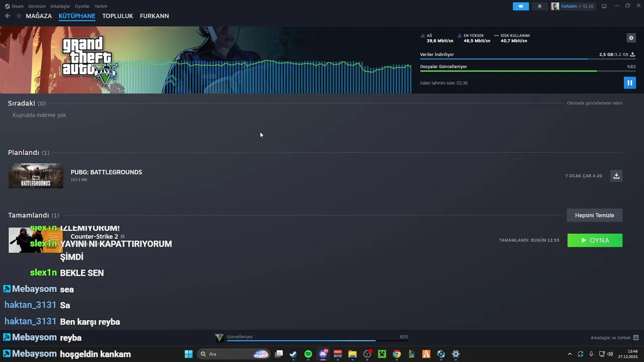Open the Görünüm menu
Image resolution: width=644 pixels, height=362 pixels.
pos(37,6)
